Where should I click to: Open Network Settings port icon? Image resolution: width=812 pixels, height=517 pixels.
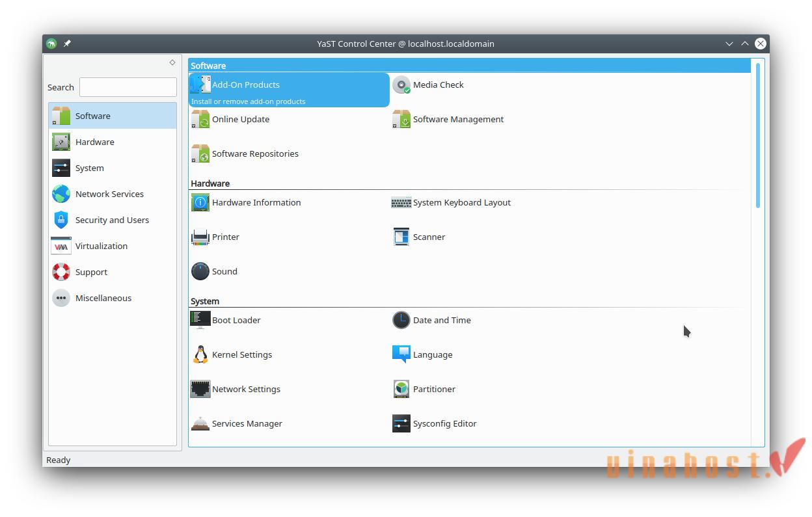(200, 389)
